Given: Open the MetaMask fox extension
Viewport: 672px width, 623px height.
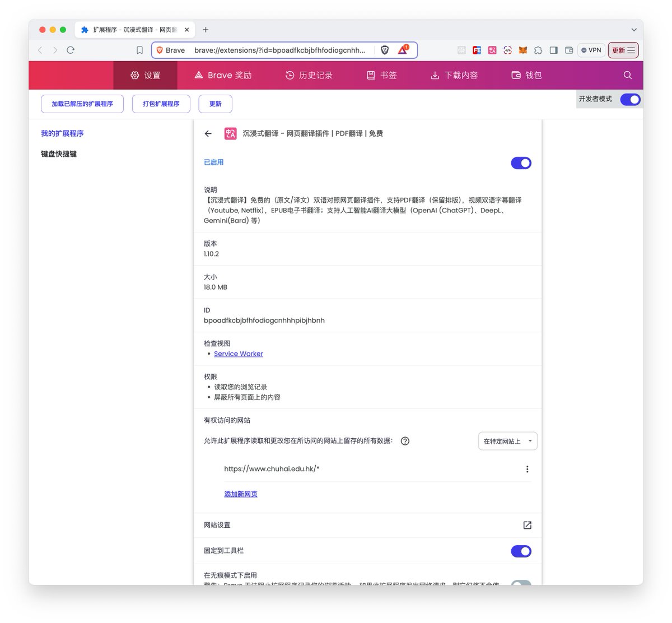Looking at the screenshot, I should (523, 50).
